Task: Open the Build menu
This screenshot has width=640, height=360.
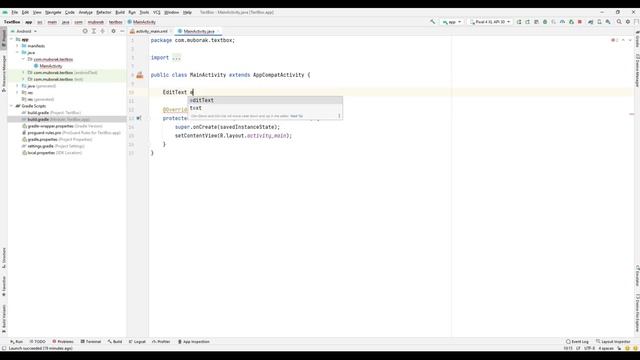Action: [x=120, y=12]
